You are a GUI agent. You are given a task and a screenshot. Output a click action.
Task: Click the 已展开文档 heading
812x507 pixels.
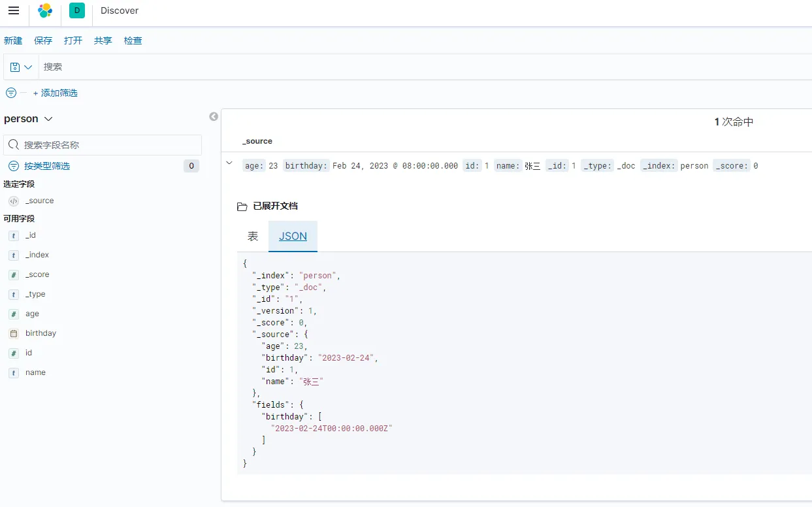pos(275,206)
